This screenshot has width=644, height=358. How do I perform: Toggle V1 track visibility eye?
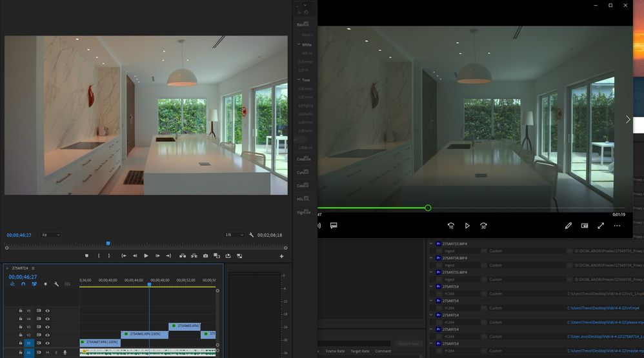(x=47, y=343)
